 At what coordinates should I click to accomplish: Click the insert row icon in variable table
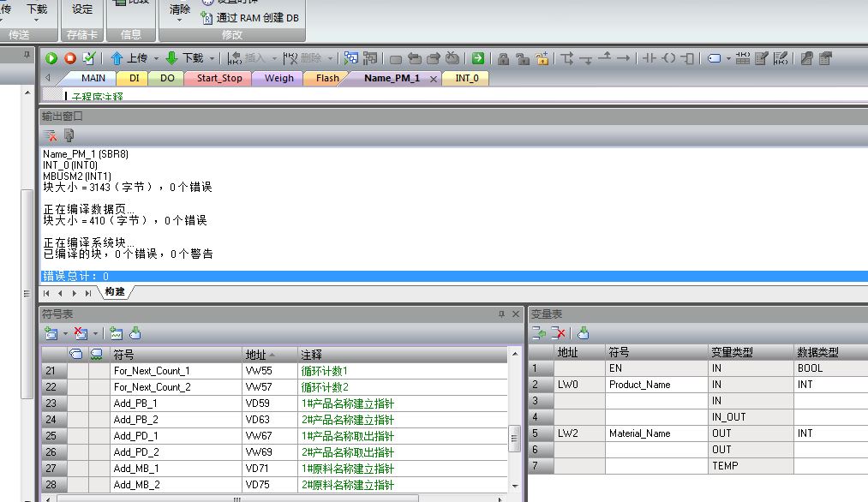tap(539, 333)
